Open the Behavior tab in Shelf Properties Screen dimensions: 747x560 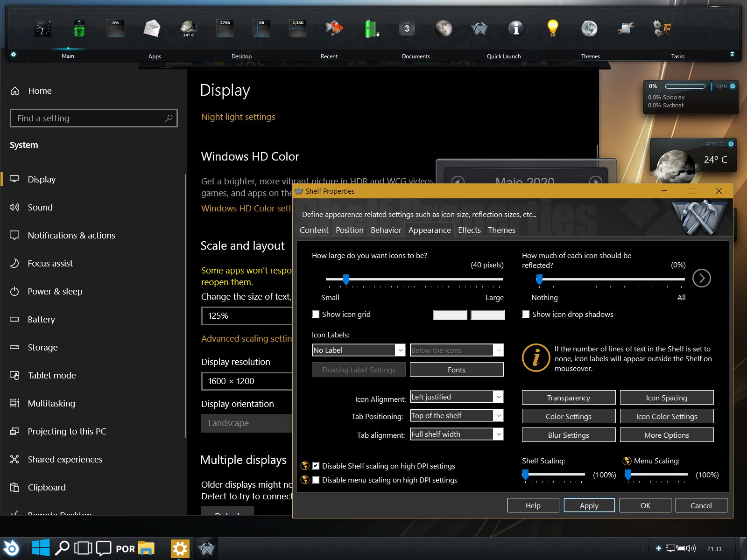[386, 230]
